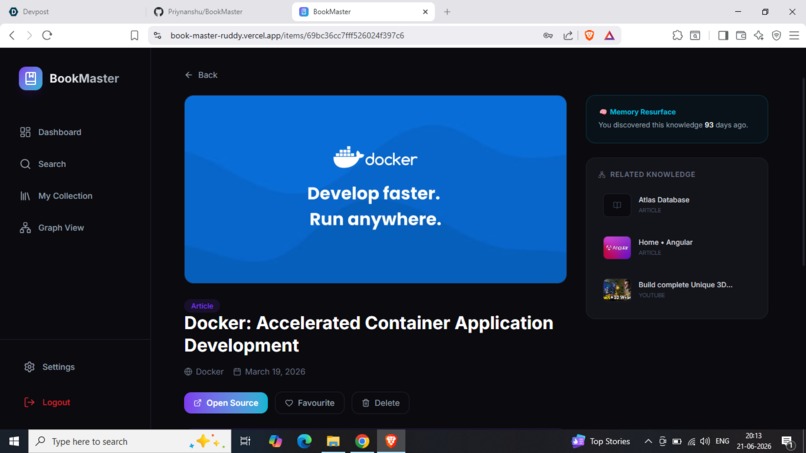Screen dimensions: 806x453
Task: Click browser back arrow
Action: point(12,35)
